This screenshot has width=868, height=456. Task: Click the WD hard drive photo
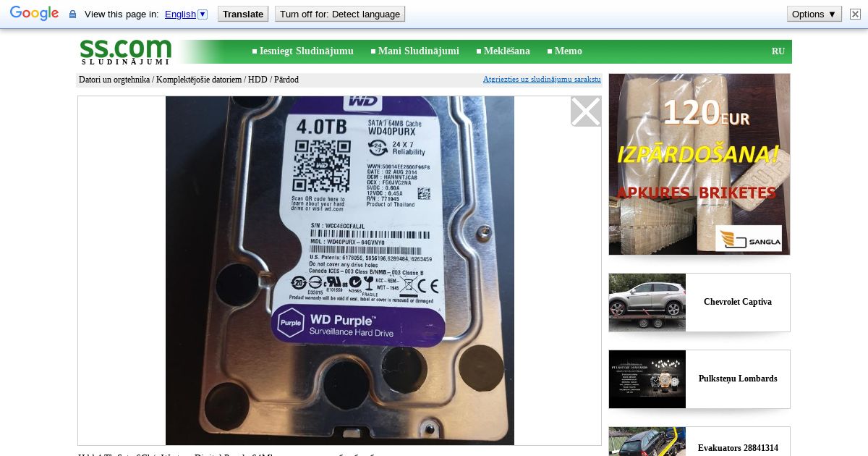[x=340, y=271]
